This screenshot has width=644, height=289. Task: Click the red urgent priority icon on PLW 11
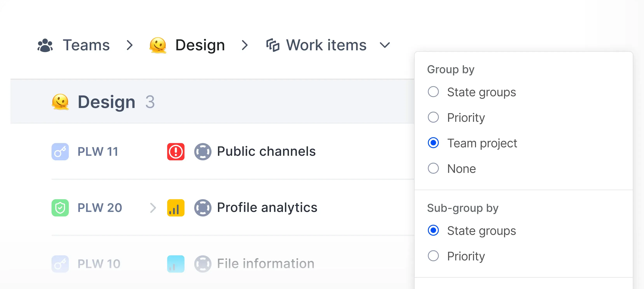tap(176, 152)
